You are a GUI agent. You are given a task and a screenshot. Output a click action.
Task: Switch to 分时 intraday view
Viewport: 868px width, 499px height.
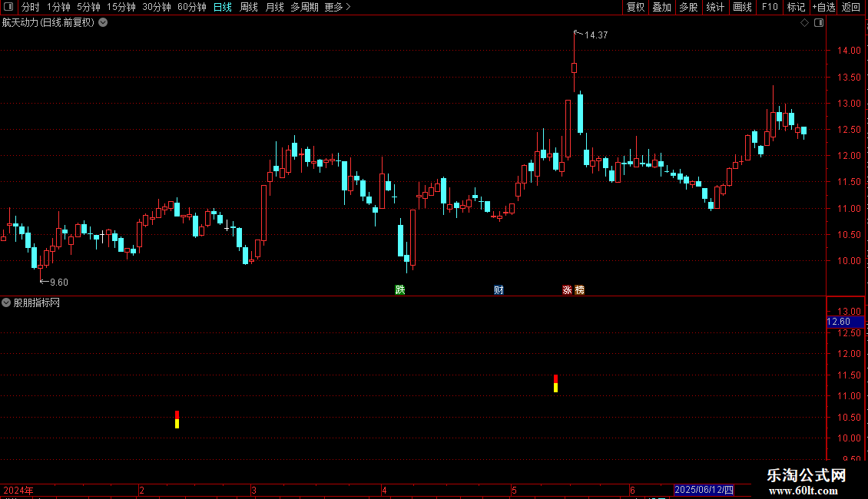point(31,7)
